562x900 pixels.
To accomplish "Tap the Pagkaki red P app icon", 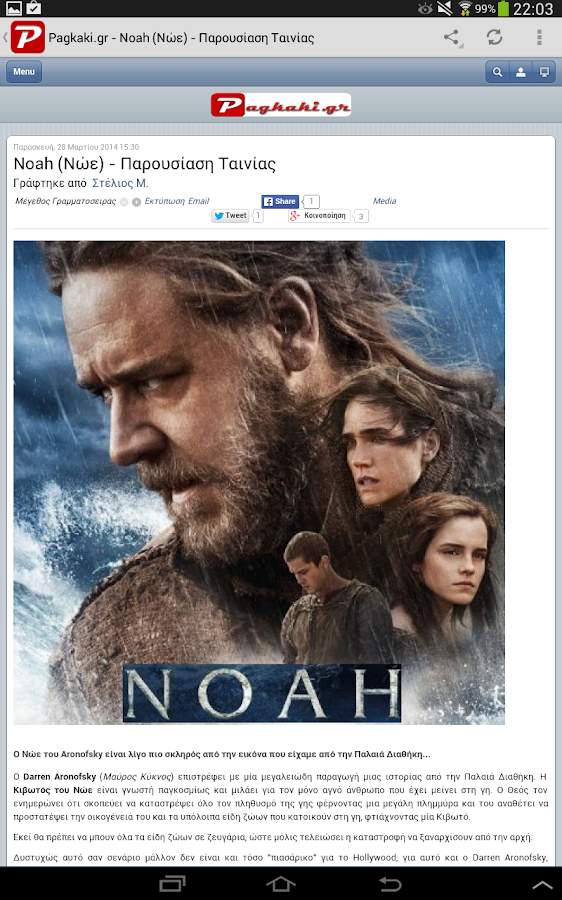I will (x=27, y=38).
